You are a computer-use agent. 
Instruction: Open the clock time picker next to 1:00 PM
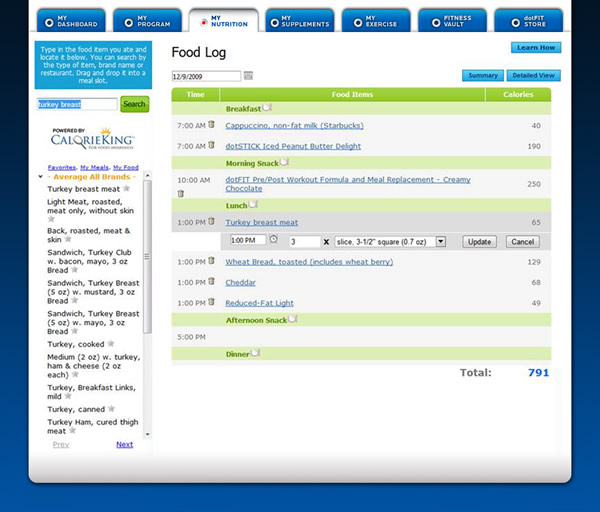click(275, 241)
